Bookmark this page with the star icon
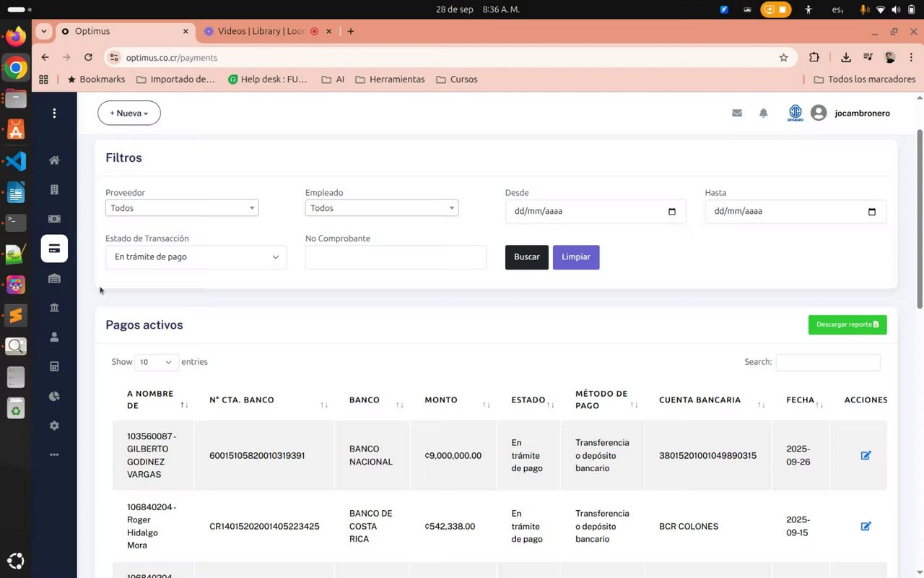This screenshot has width=924, height=578. [783, 58]
